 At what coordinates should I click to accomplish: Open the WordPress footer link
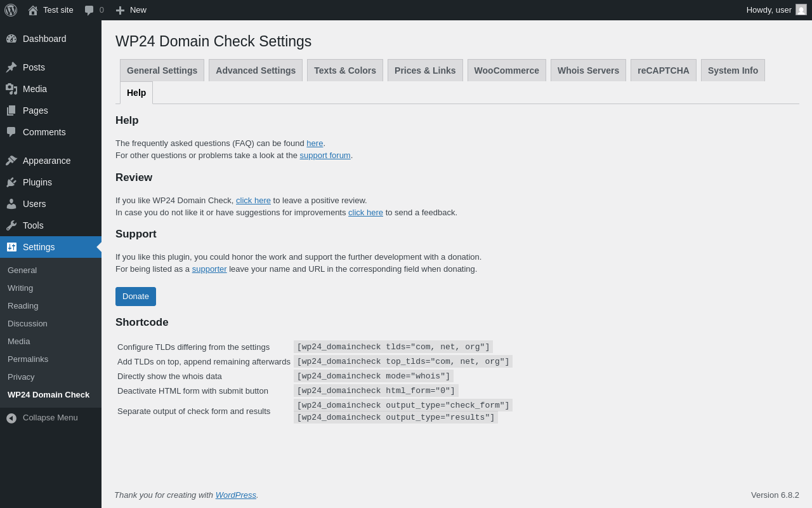tap(236, 495)
